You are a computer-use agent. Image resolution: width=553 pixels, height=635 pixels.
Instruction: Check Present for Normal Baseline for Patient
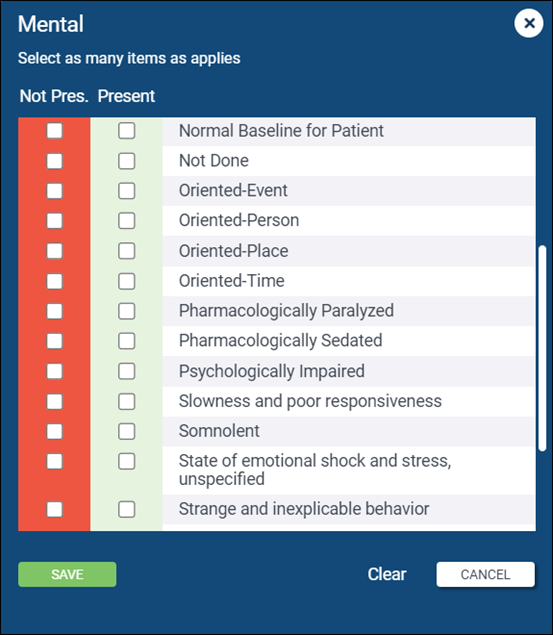[127, 131]
